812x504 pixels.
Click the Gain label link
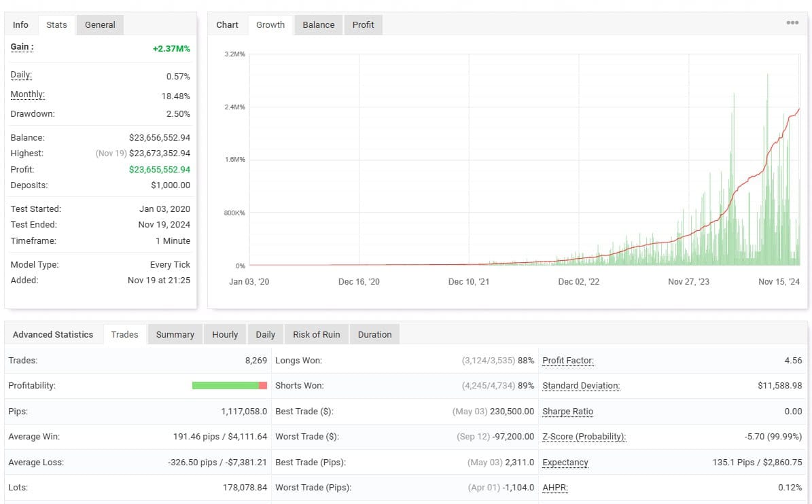point(22,47)
